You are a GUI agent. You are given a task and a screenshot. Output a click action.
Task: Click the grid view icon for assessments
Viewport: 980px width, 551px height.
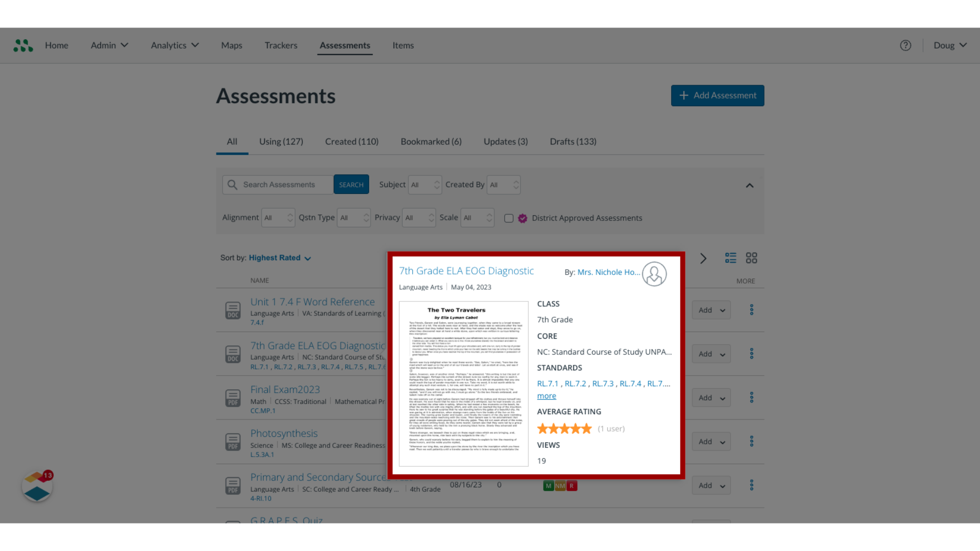pyautogui.click(x=752, y=258)
